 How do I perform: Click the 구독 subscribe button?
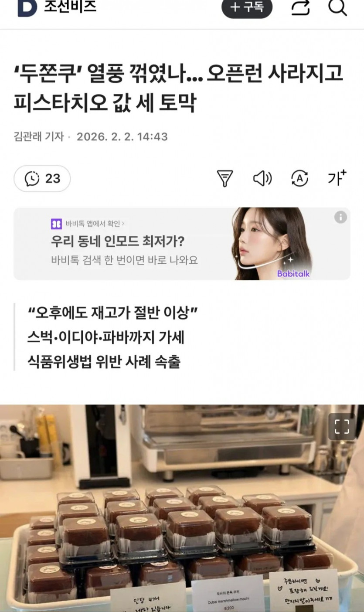247,8
